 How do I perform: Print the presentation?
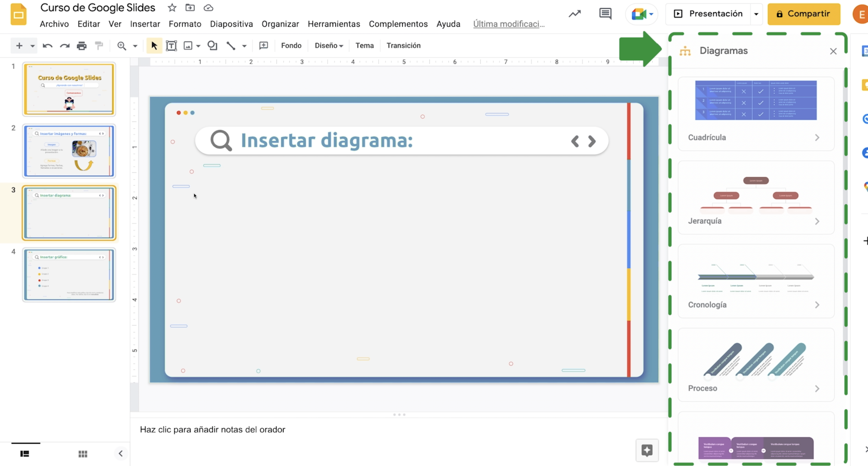click(x=82, y=46)
